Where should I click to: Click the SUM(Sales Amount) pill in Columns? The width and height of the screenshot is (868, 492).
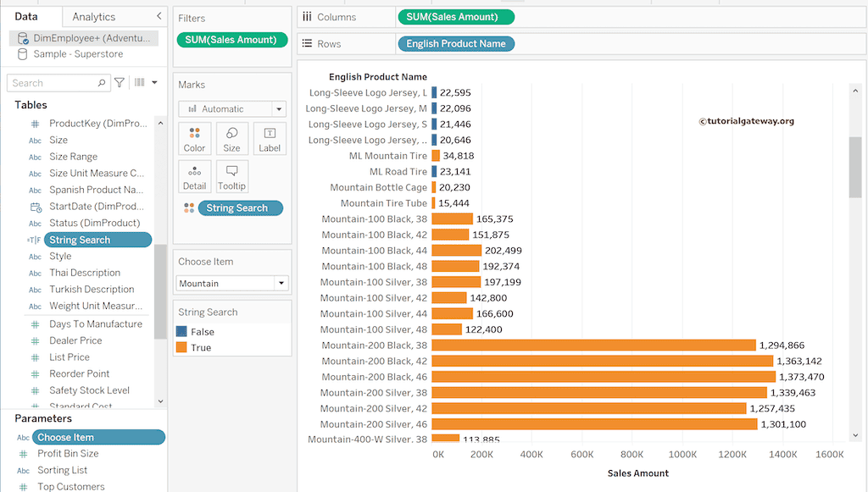tap(456, 16)
